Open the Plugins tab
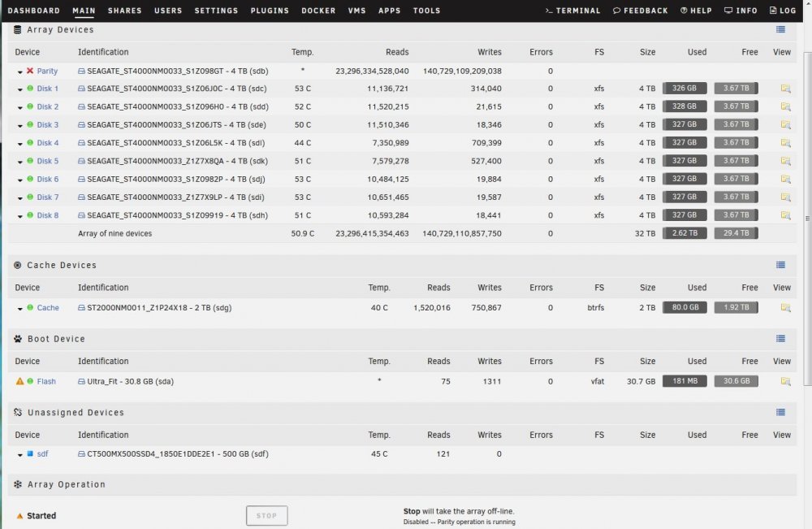Viewport: 812px width, 529px height. [270, 11]
